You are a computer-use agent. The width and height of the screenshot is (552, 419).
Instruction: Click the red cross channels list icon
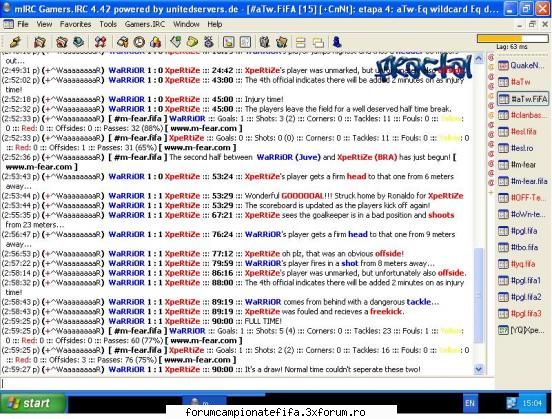(100, 42)
